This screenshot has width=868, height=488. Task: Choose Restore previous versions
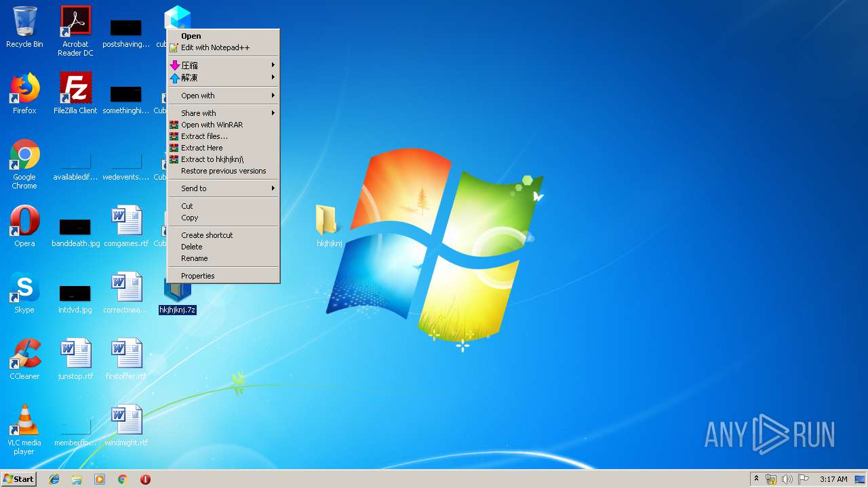click(x=224, y=171)
